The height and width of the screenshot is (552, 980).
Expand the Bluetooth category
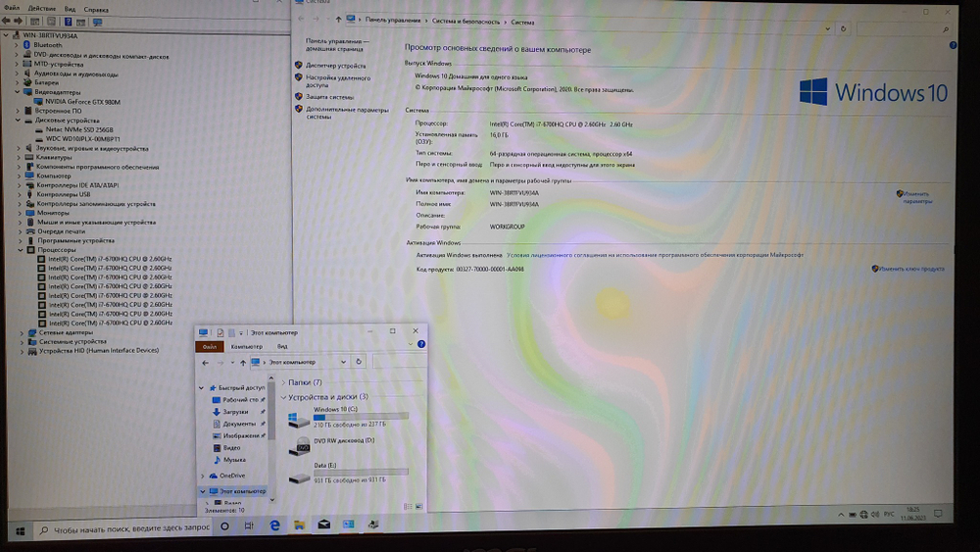tap(17, 45)
